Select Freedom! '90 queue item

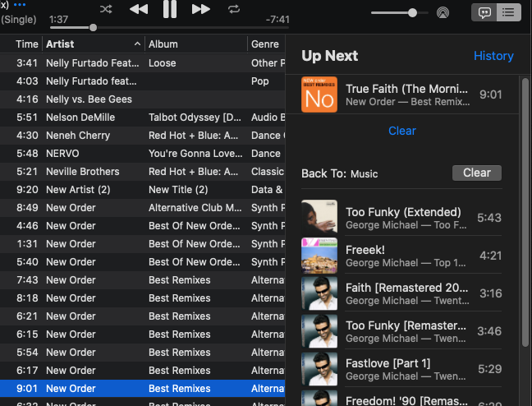pyautogui.click(x=401, y=398)
